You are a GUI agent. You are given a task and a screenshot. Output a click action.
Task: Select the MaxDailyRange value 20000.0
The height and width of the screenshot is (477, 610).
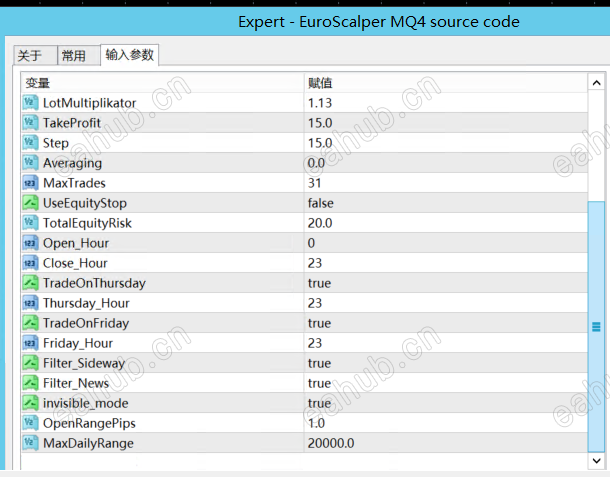(x=331, y=444)
